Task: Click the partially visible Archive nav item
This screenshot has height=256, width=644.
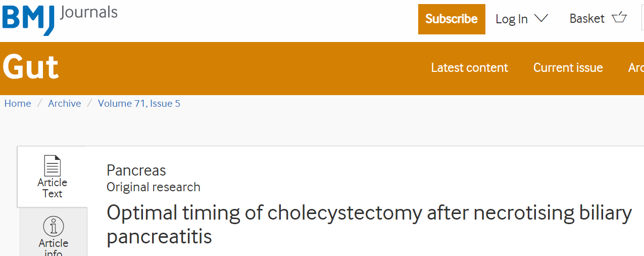Action: [x=636, y=68]
